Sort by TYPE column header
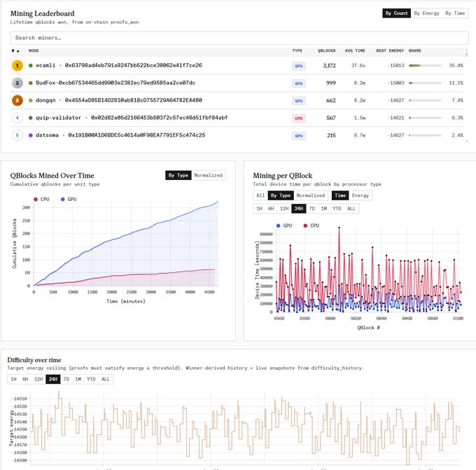 pos(297,50)
